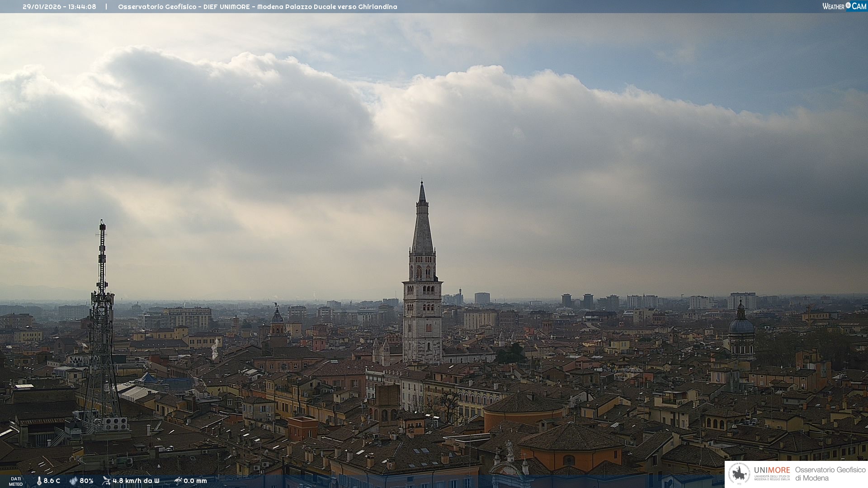The width and height of the screenshot is (868, 488).
Task: Click the umbrella rainfall icon
Action: 178,481
